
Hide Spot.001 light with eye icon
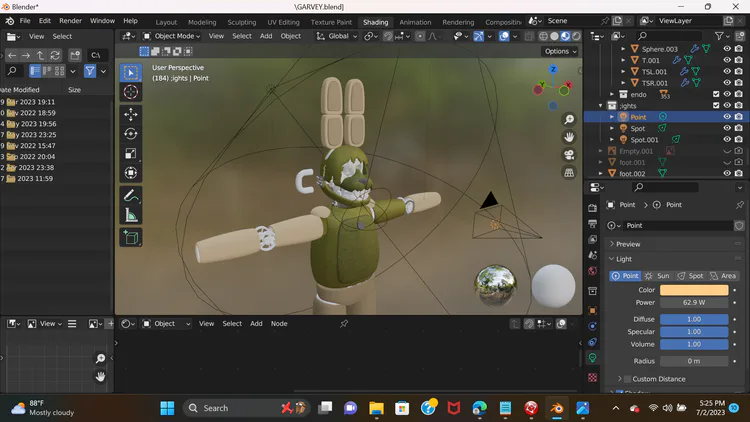point(727,139)
